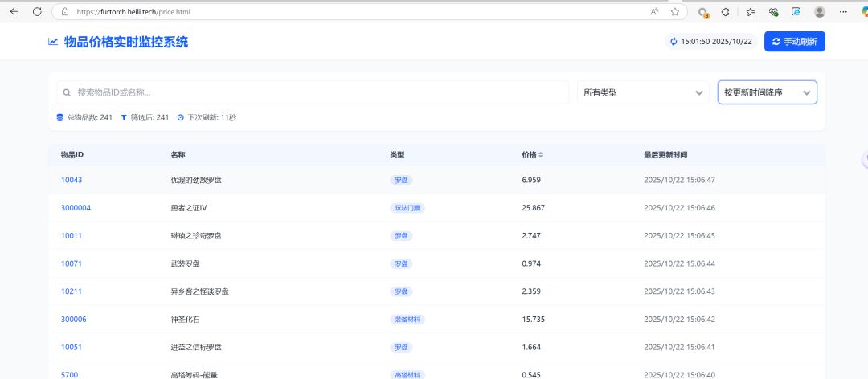Open item ID 3000004 link

point(76,208)
